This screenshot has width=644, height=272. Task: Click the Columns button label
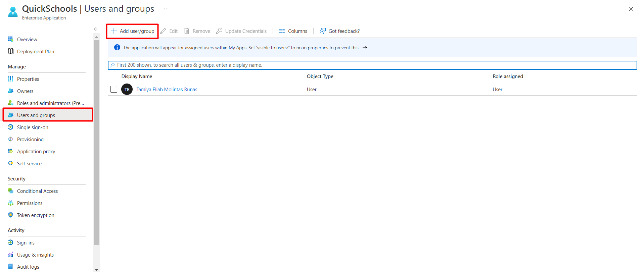297,31
